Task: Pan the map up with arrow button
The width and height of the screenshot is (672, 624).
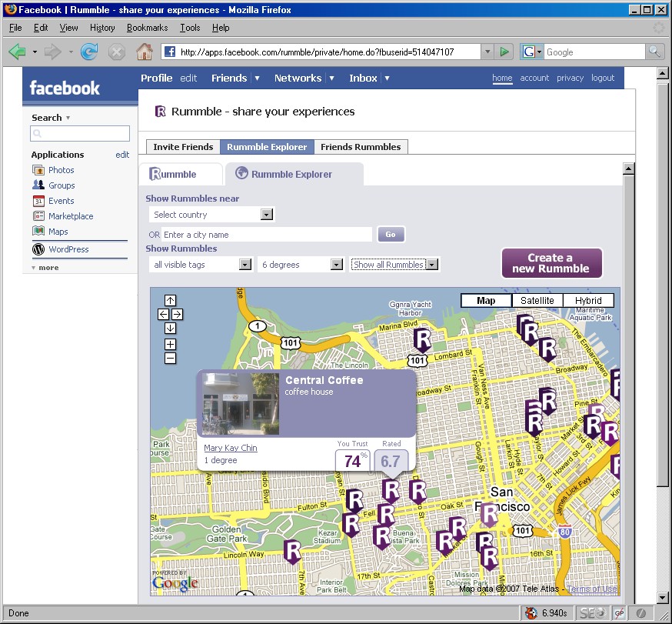Action: 170,301
